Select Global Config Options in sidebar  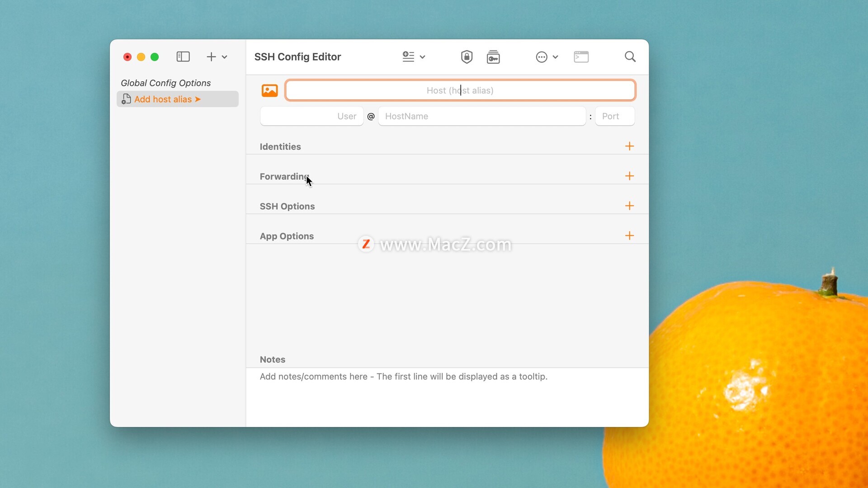pyautogui.click(x=165, y=83)
